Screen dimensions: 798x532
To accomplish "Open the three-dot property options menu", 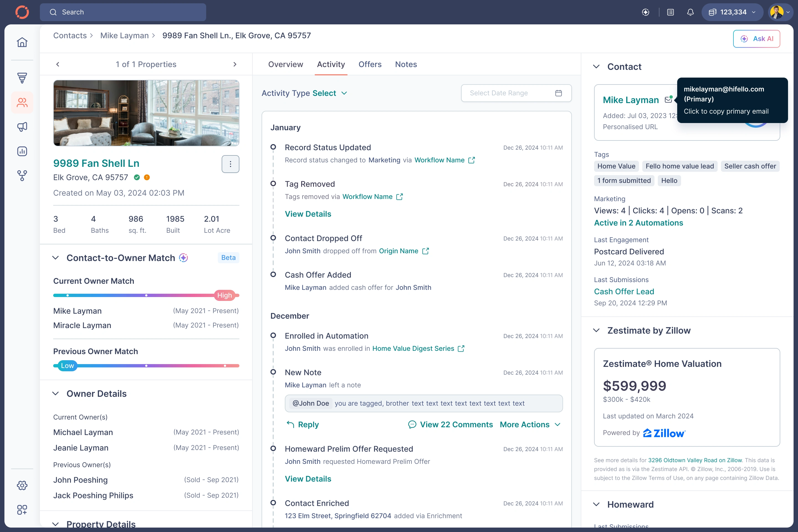I will pos(230,164).
